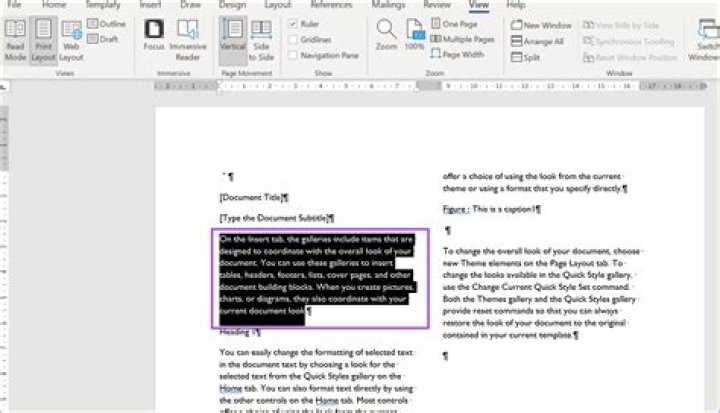Click the [Document Title] placeholder text
Image resolution: width=720 pixels, height=413 pixels.
tap(253, 198)
